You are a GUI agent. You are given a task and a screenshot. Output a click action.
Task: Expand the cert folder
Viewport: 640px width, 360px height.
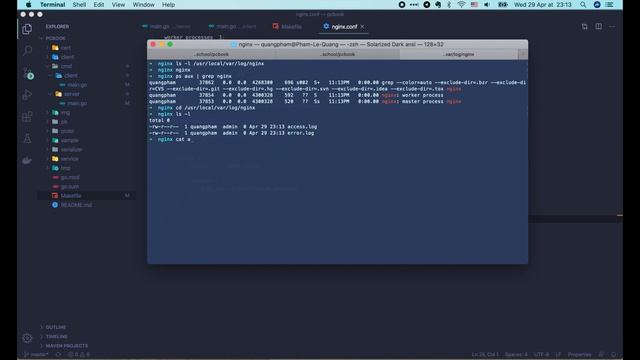tap(66, 48)
